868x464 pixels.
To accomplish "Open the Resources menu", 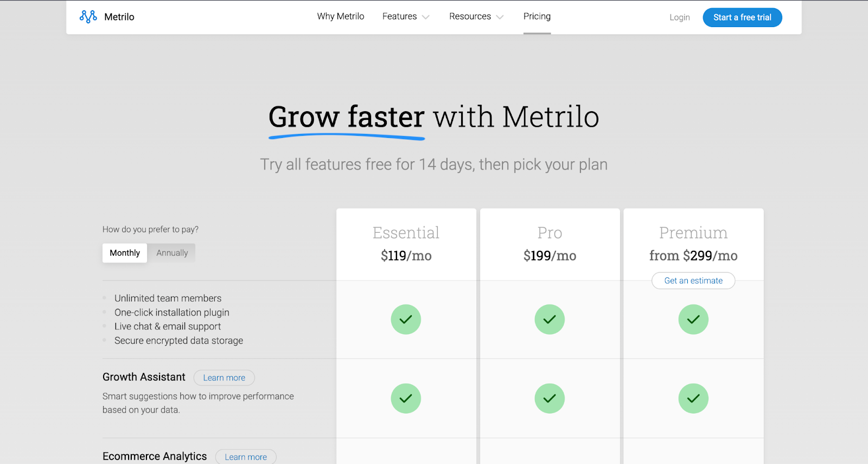I will [470, 16].
